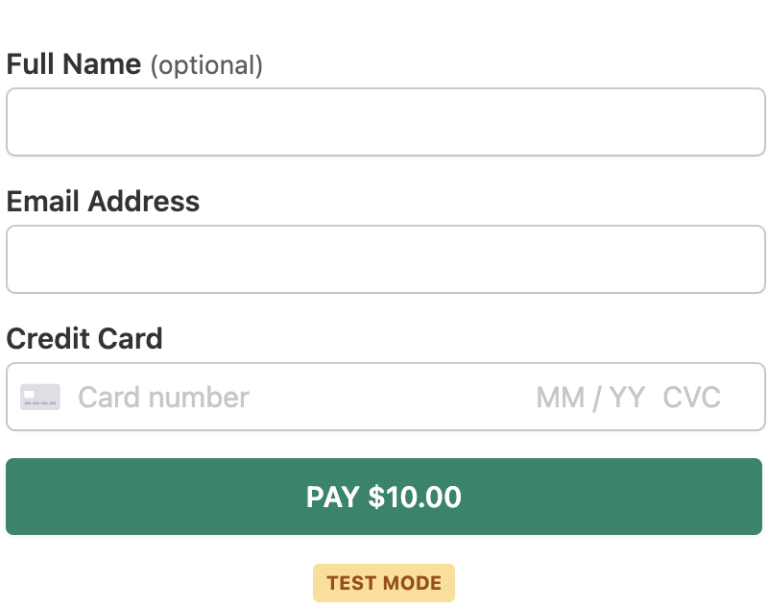Click the Full Name label

[74, 65]
